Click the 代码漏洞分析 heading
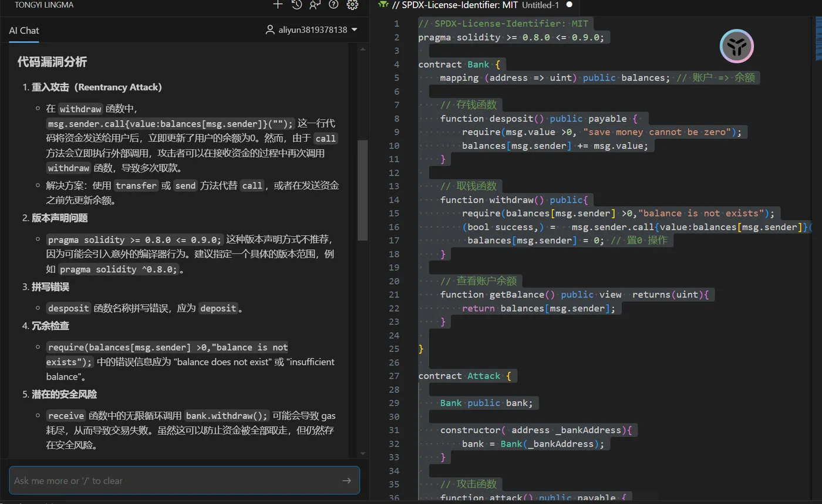This screenshot has height=504, width=822. point(52,62)
